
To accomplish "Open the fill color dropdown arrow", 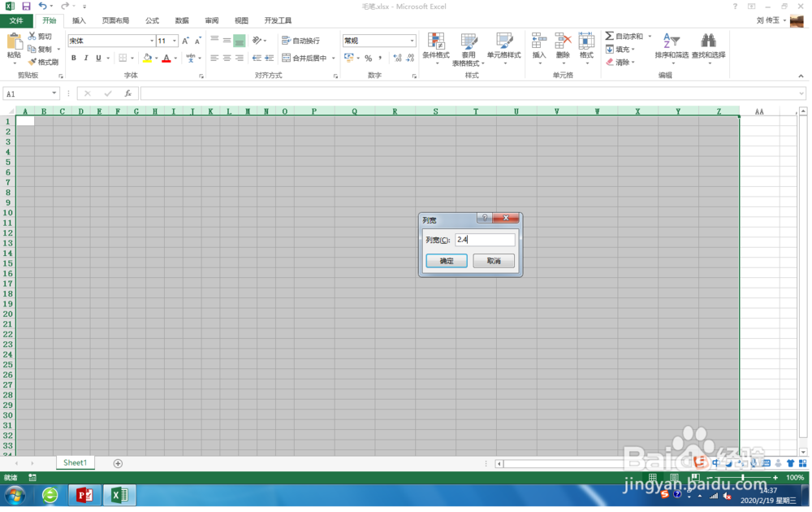I will coord(155,59).
